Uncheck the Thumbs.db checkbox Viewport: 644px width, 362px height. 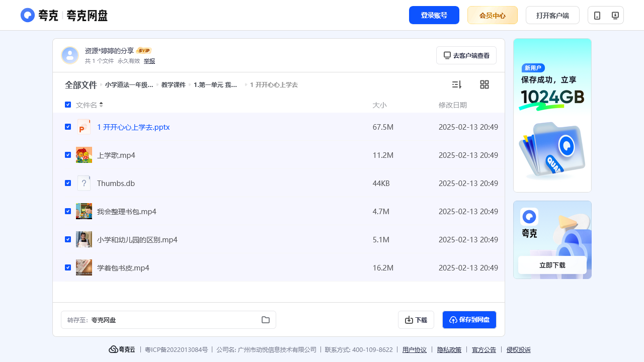[x=68, y=183]
